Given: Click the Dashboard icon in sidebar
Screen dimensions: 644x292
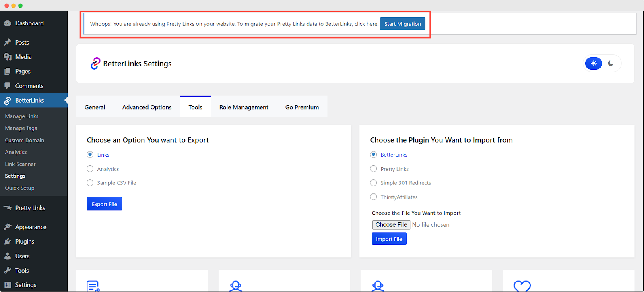Looking at the screenshot, I should pyautogui.click(x=8, y=23).
